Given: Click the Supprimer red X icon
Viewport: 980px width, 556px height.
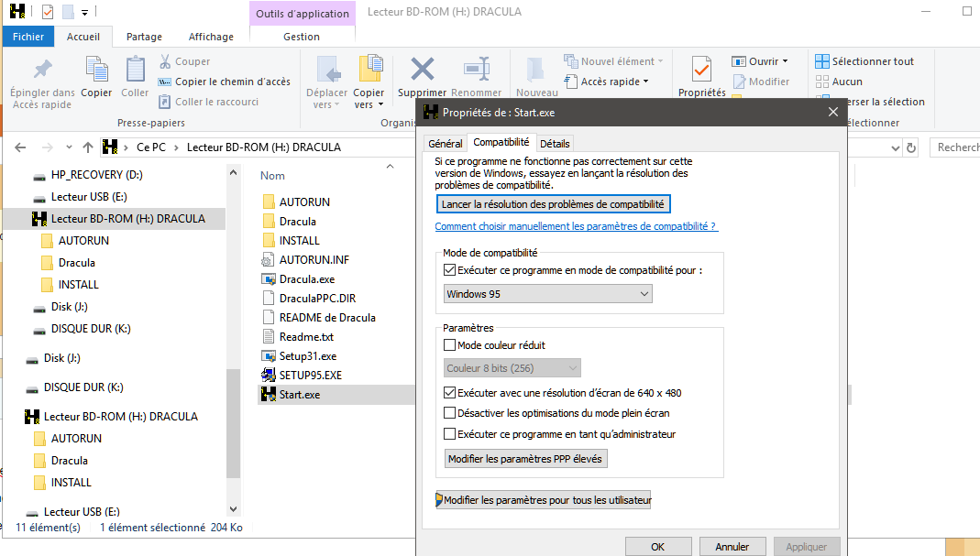Looking at the screenshot, I should (422, 69).
